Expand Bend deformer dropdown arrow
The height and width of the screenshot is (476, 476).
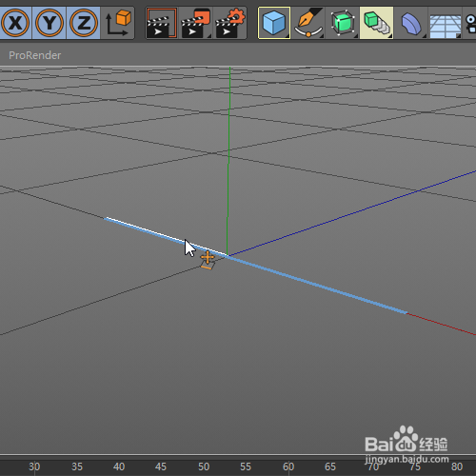425,36
